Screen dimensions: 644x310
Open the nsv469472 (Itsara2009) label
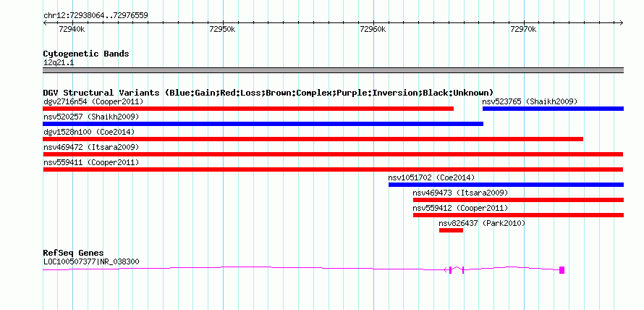coord(91,147)
